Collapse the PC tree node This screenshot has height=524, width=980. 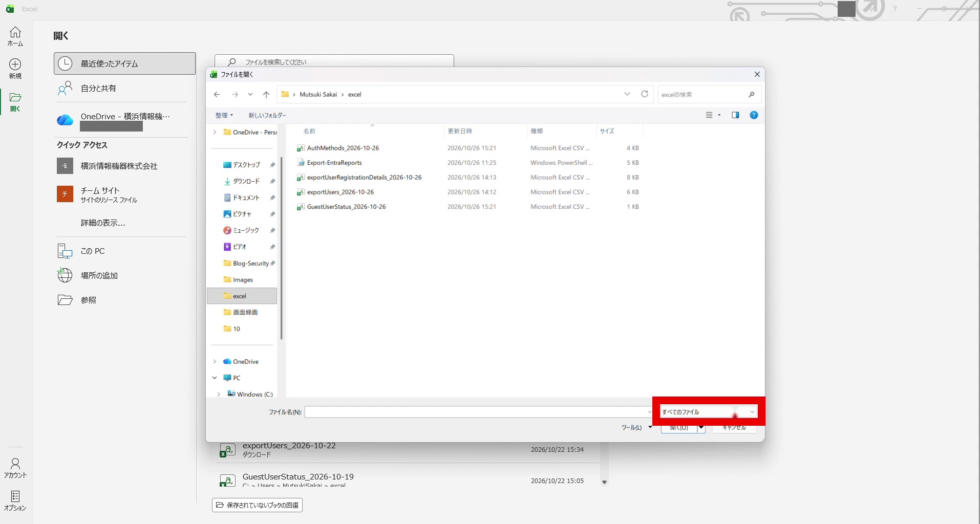pyautogui.click(x=215, y=378)
